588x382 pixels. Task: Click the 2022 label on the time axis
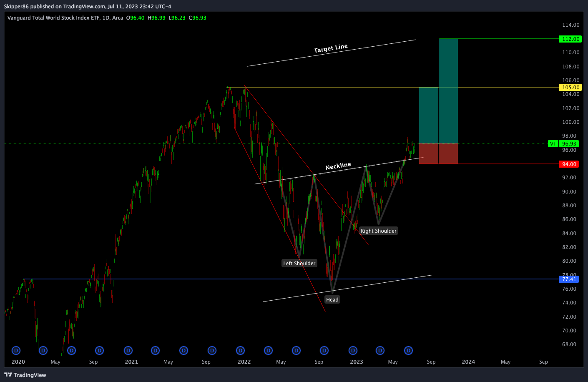coord(244,362)
